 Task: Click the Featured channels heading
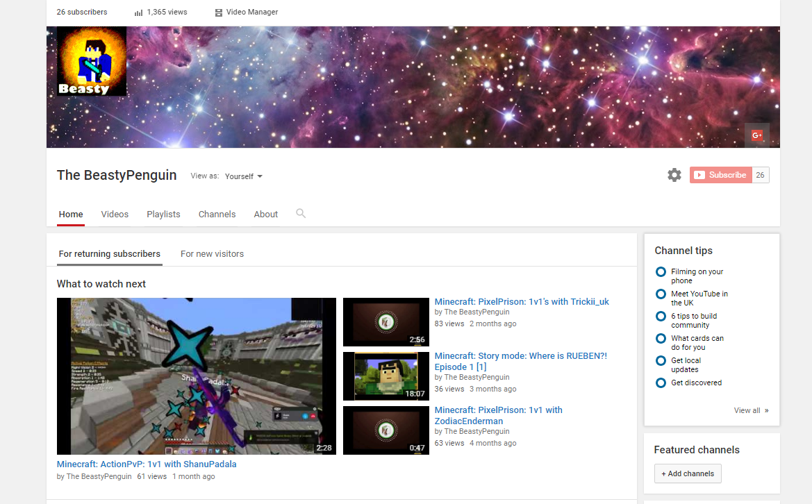(x=697, y=450)
